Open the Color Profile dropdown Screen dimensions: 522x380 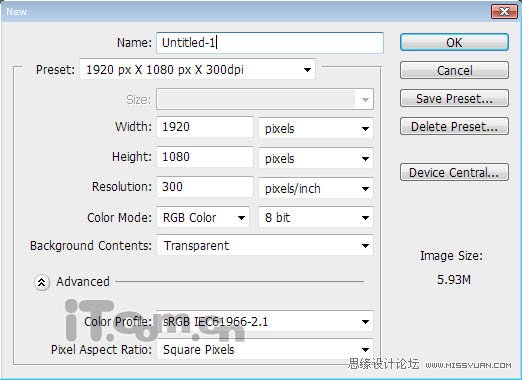(265, 322)
